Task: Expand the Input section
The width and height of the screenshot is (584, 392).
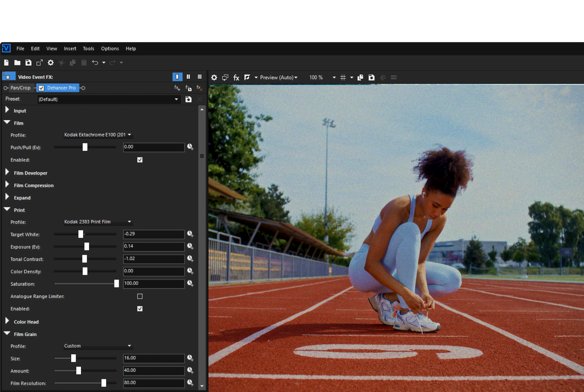Action: 7,110
